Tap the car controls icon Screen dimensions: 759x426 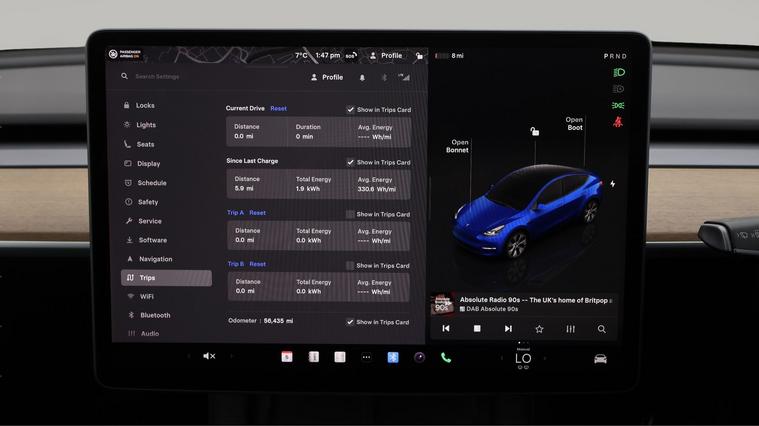600,358
